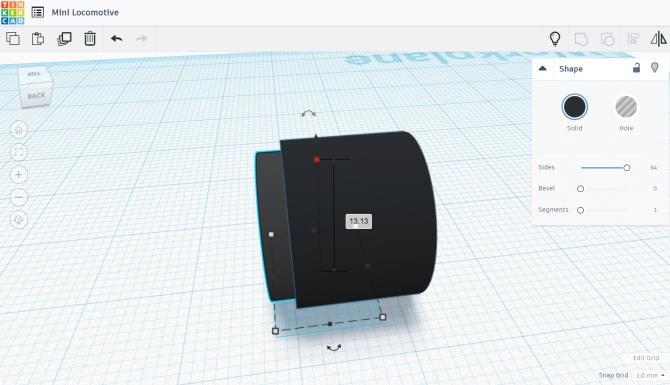Click the Duplicate and repeat icon
The width and height of the screenshot is (670, 385).
click(64, 39)
